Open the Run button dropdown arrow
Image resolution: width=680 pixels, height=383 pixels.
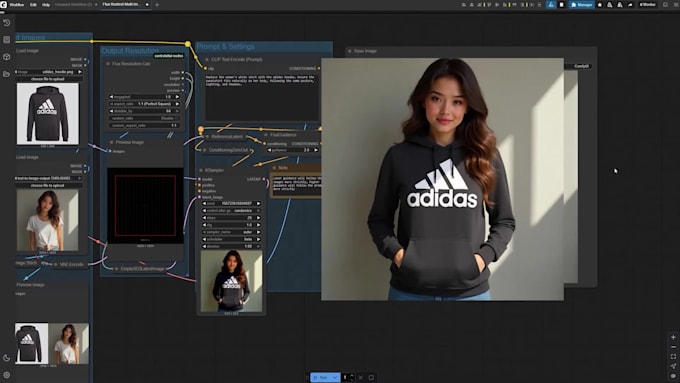[335, 377]
